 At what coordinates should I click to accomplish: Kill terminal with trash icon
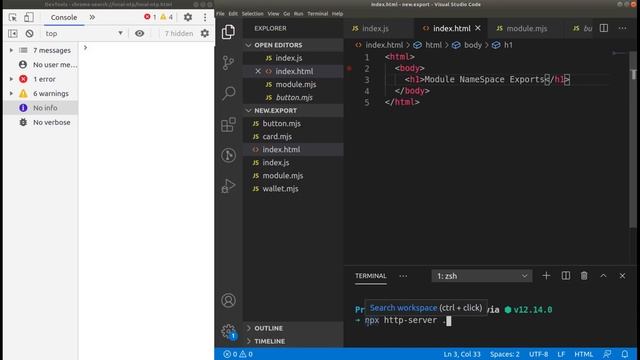point(584,276)
